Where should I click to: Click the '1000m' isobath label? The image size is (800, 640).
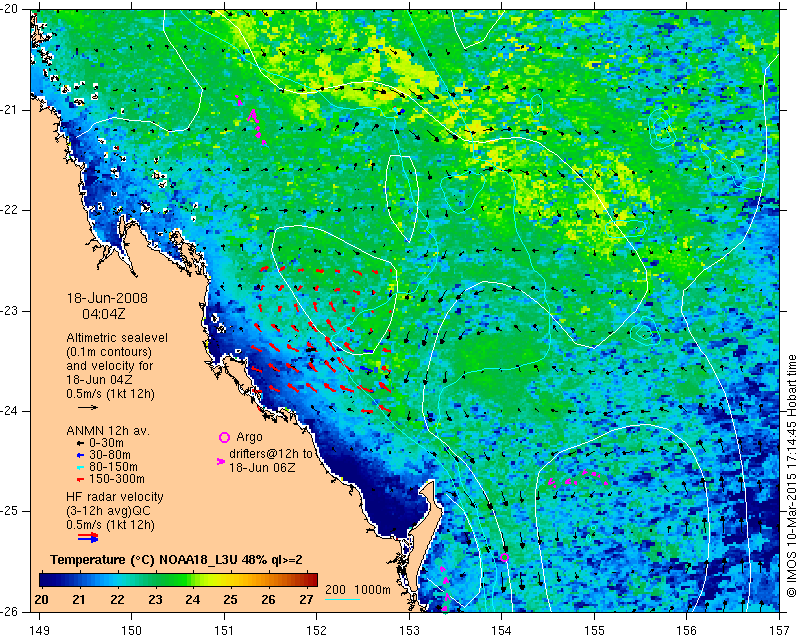pos(372,589)
